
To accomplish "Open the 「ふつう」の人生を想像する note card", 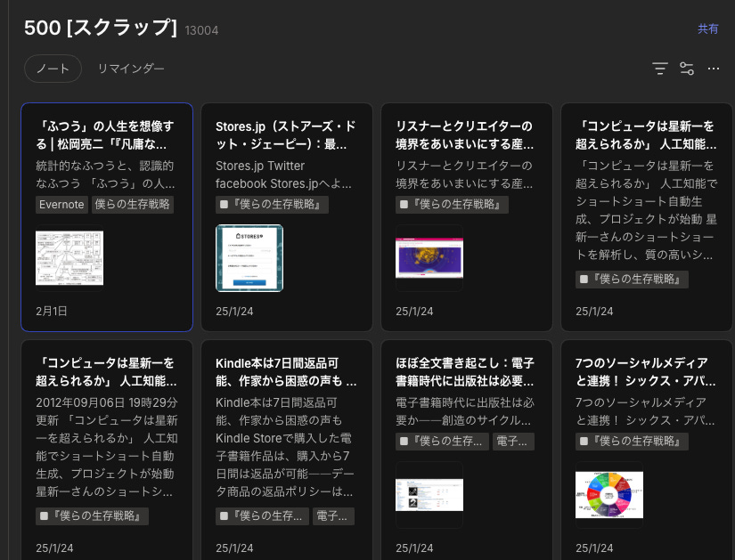I will [107, 217].
